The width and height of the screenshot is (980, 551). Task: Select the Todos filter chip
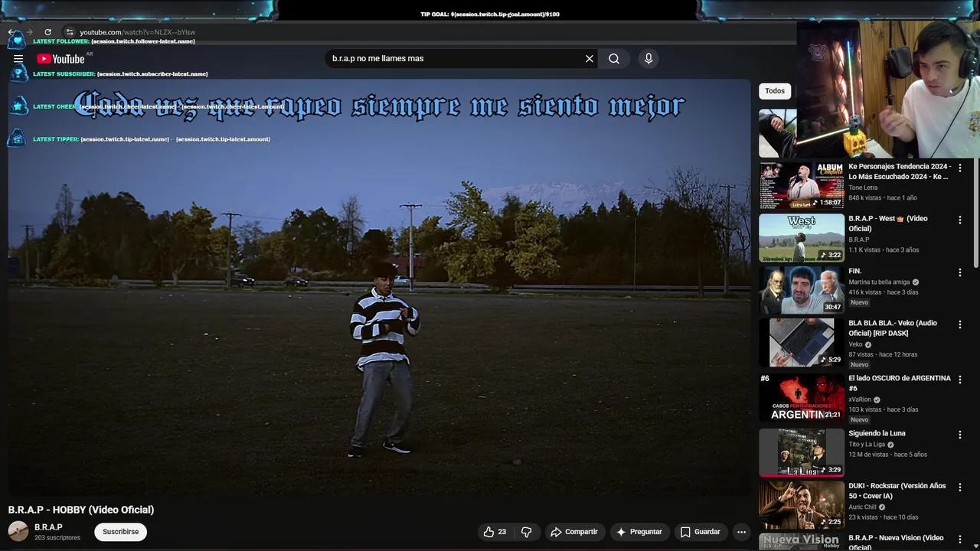pos(775,91)
